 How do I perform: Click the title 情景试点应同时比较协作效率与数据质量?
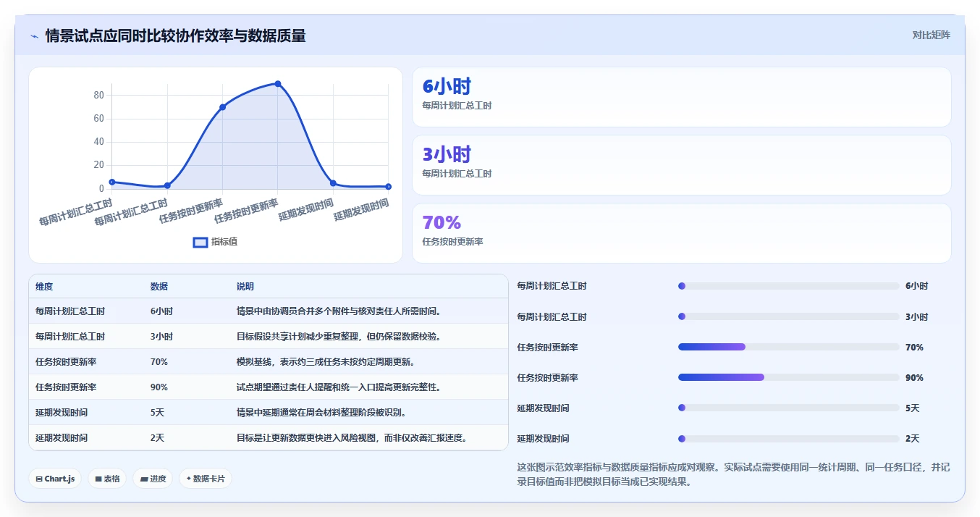(x=175, y=35)
